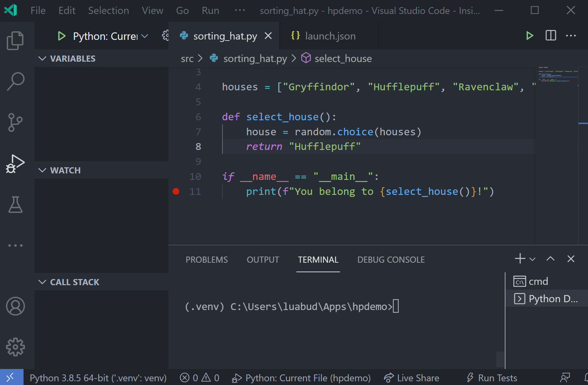Open the Run menu

pos(210,10)
